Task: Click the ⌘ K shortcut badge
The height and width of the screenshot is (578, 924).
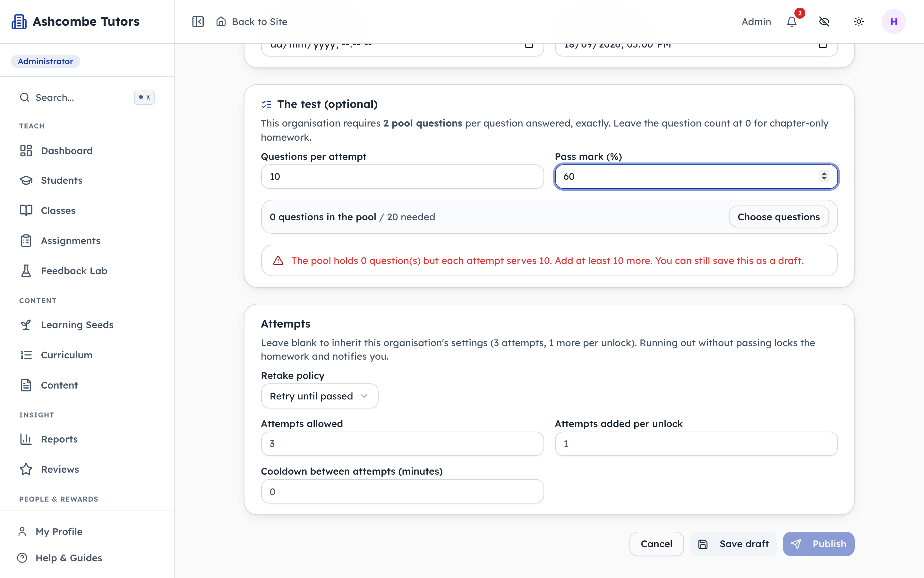Action: click(x=144, y=98)
